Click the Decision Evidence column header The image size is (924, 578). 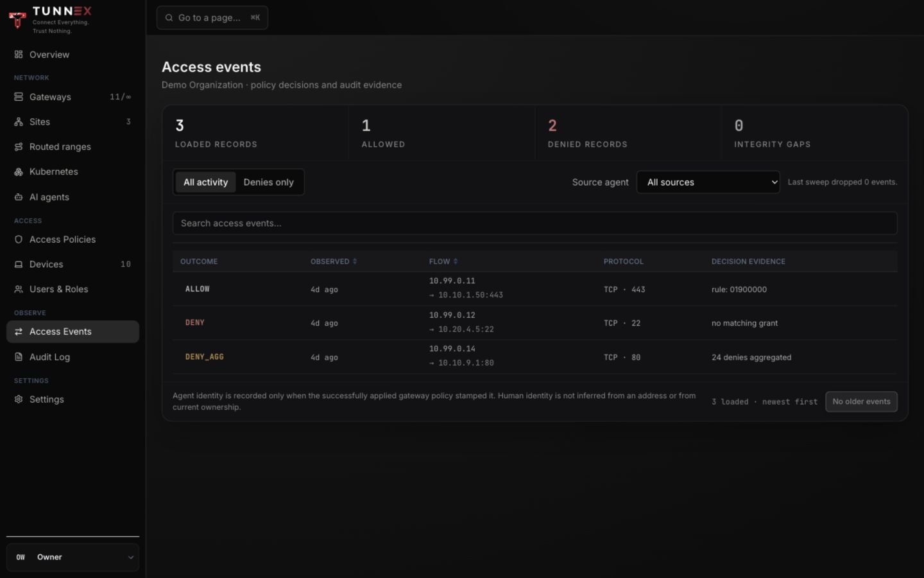tap(748, 261)
